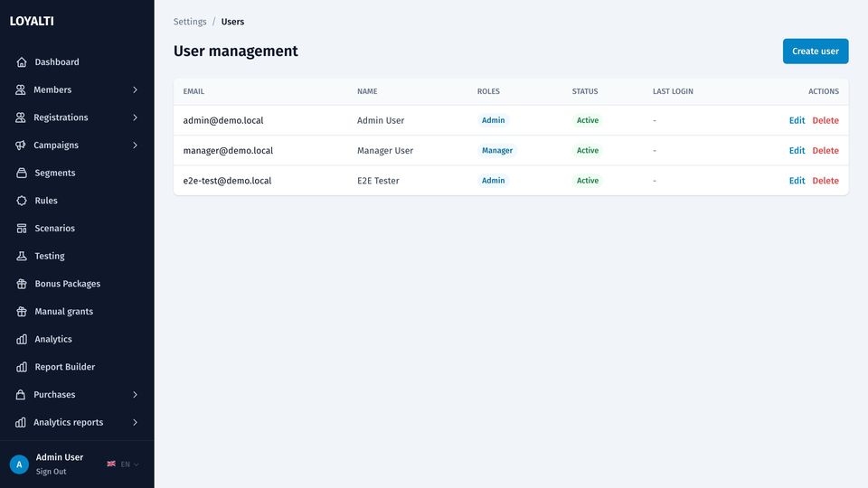Viewport: 868px width, 488px height.
Task: Click the Admin badge for E2E Tester
Action: (494, 181)
